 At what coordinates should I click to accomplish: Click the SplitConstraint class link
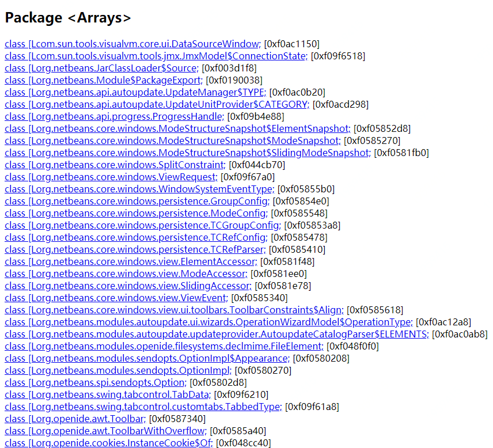(x=115, y=165)
